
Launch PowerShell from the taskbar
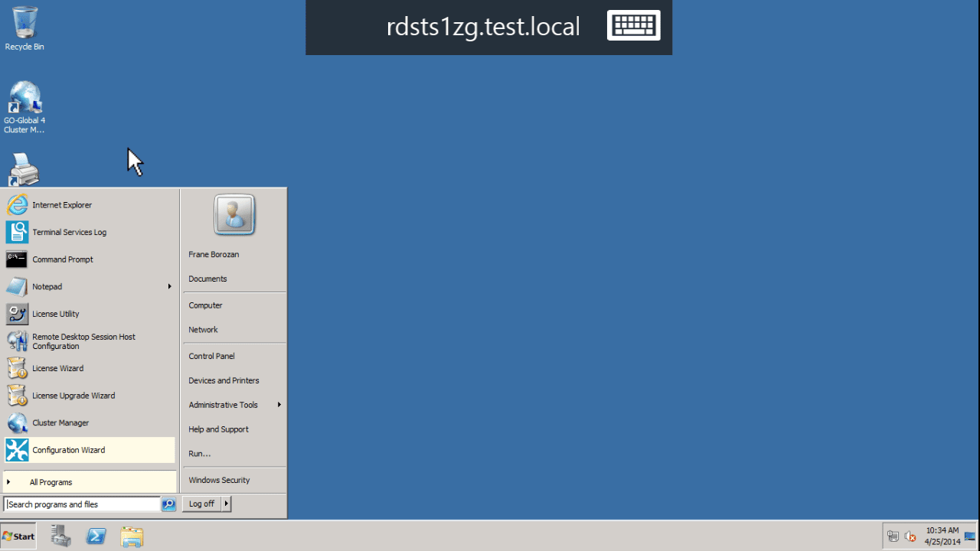click(x=96, y=536)
